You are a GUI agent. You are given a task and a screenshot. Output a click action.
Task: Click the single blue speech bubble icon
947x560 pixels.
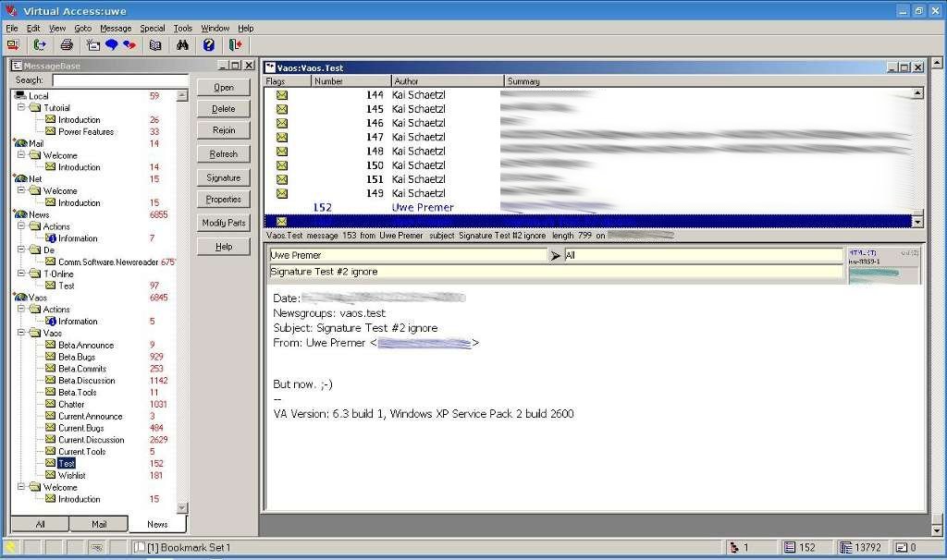[112, 44]
